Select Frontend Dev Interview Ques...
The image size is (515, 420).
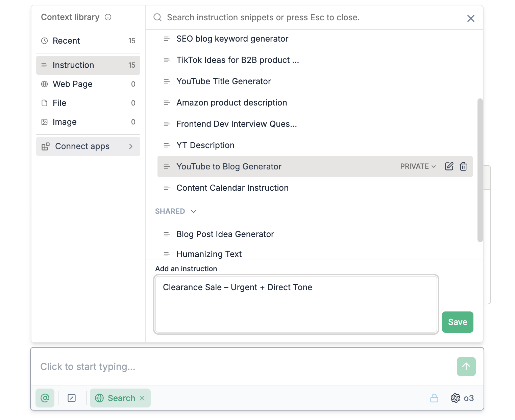click(315, 124)
